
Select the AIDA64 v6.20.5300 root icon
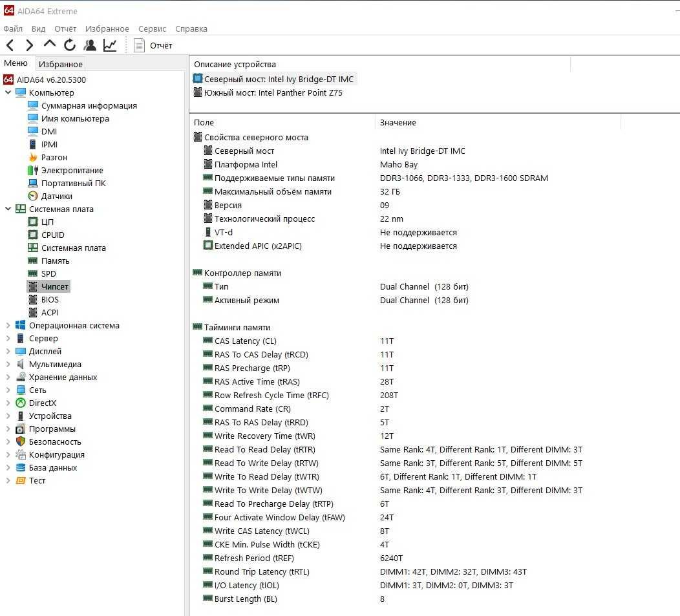point(8,80)
